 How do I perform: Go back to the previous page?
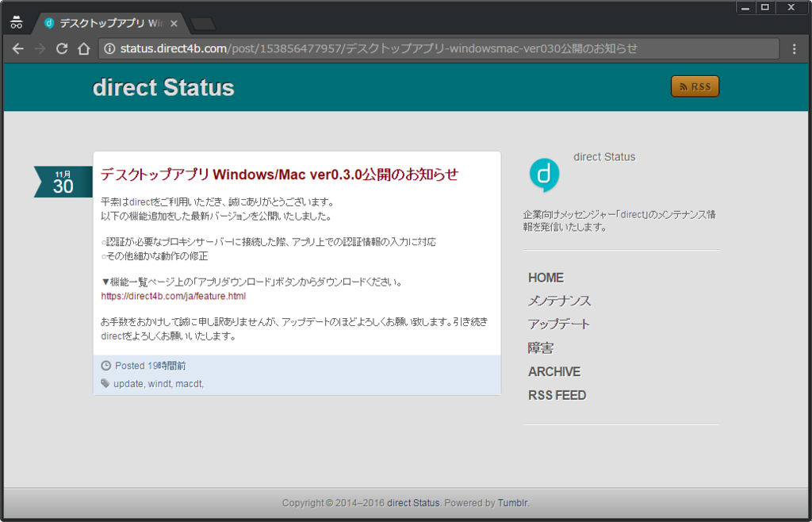(18, 48)
